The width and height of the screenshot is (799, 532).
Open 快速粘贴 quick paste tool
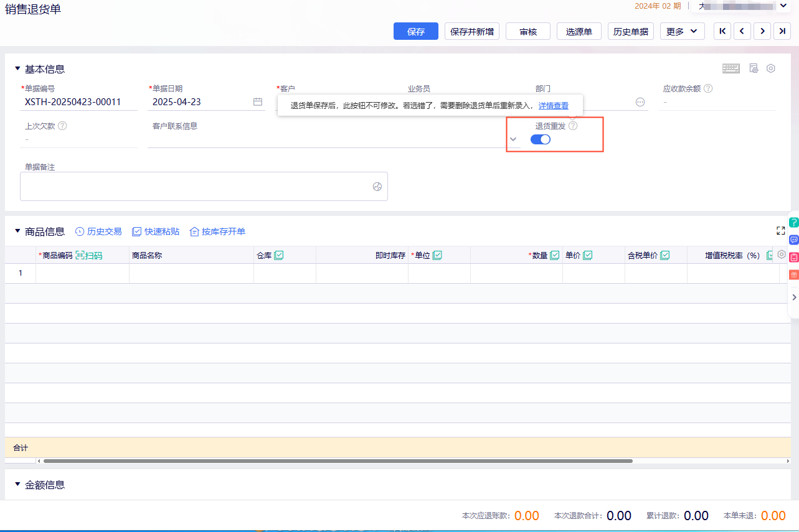coord(156,231)
